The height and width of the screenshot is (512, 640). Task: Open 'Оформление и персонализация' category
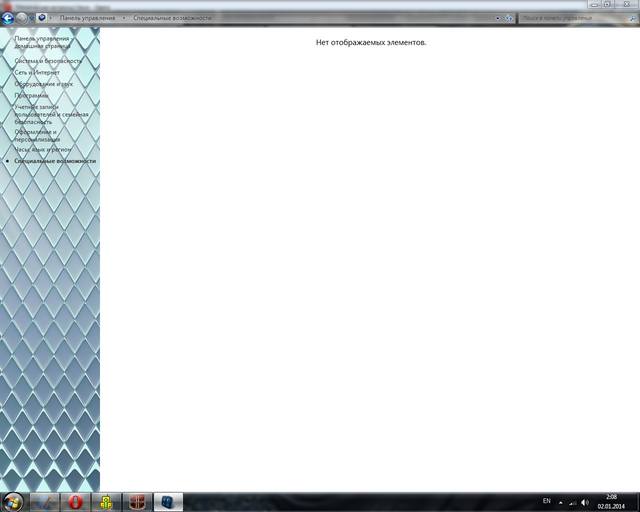[x=37, y=136]
